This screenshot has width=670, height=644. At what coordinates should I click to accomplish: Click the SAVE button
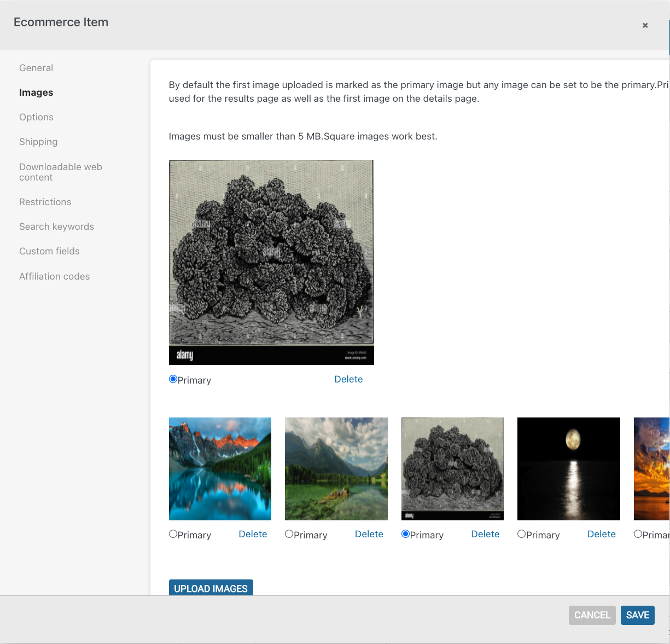coord(638,615)
